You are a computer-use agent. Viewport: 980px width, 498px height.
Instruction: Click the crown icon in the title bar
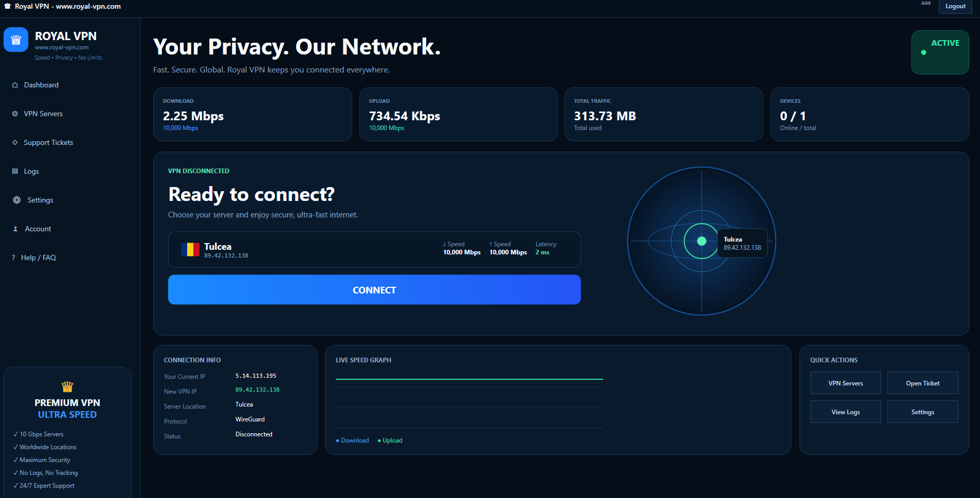click(x=8, y=6)
